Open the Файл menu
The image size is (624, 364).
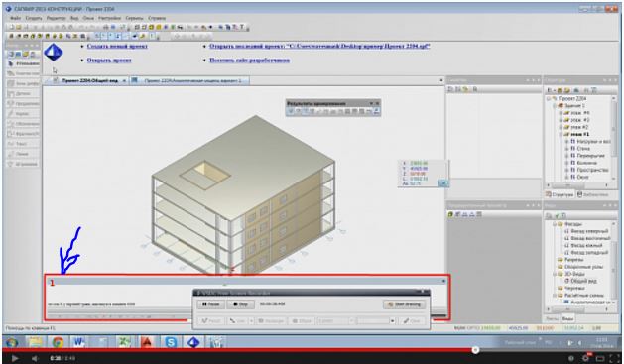tap(15, 18)
